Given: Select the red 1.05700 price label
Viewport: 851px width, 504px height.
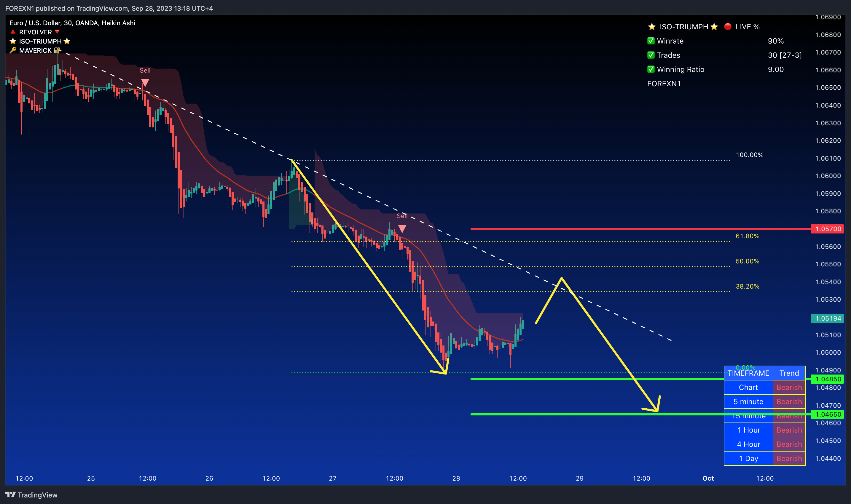Looking at the screenshot, I should coord(828,229).
